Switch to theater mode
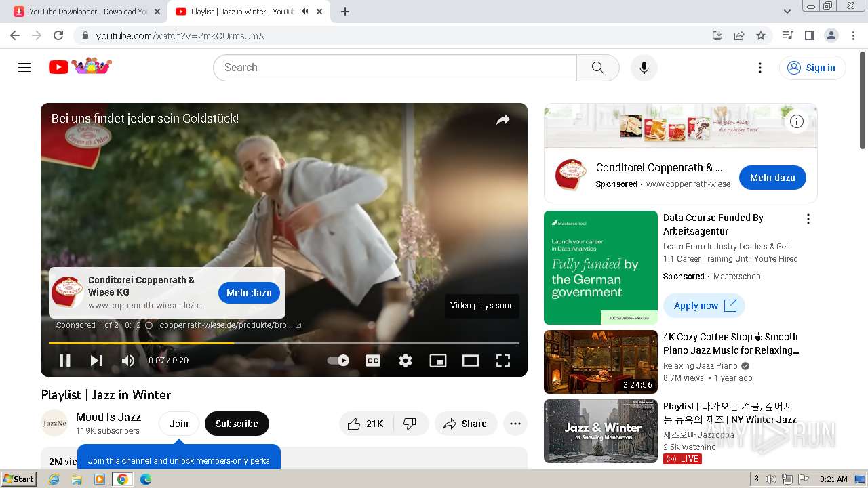Image resolution: width=868 pixels, height=488 pixels. tap(471, 361)
